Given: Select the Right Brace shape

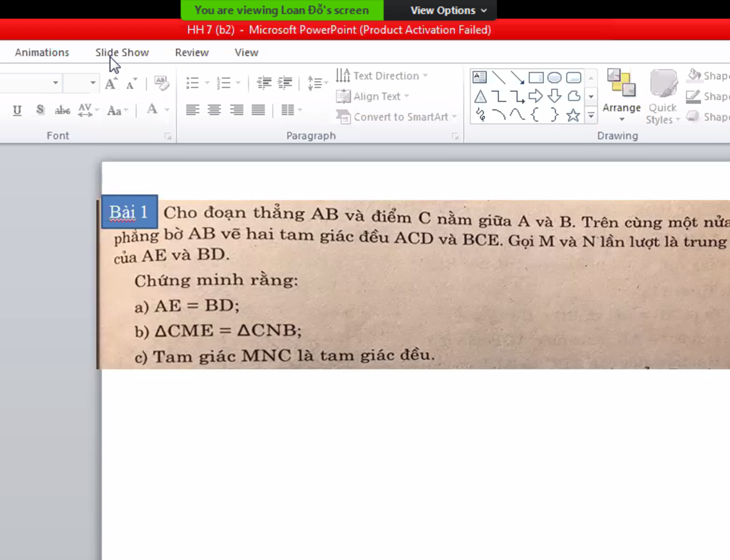Looking at the screenshot, I should pos(555,115).
